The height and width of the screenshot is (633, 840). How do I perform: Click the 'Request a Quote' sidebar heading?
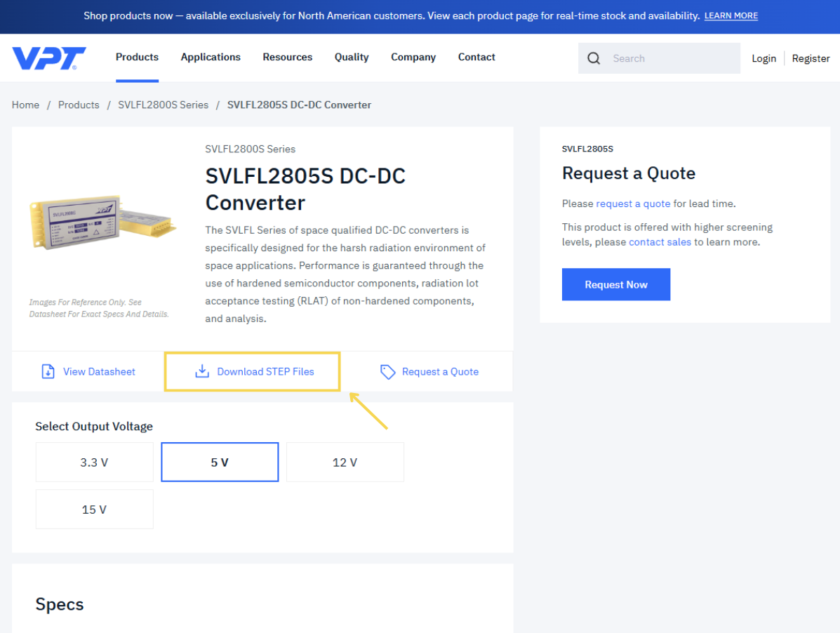click(628, 173)
